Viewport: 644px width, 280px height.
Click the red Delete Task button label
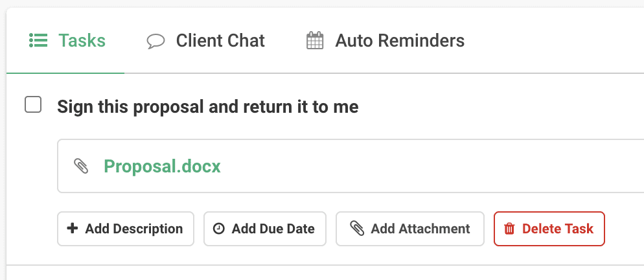(x=558, y=229)
